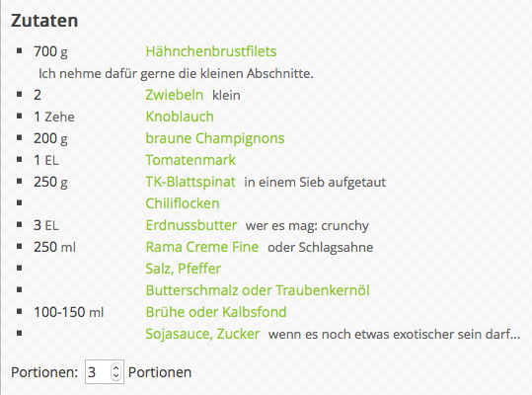Open Butterschmalz oder Traubenkernöl link
Viewport: 532px width, 395px height.
click(x=258, y=290)
